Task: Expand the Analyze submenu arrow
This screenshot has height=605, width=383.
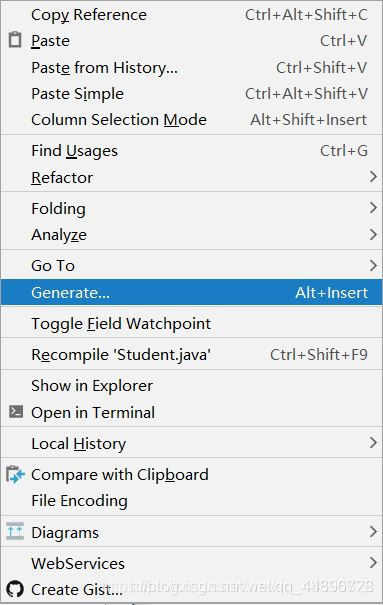Action: [x=373, y=234]
